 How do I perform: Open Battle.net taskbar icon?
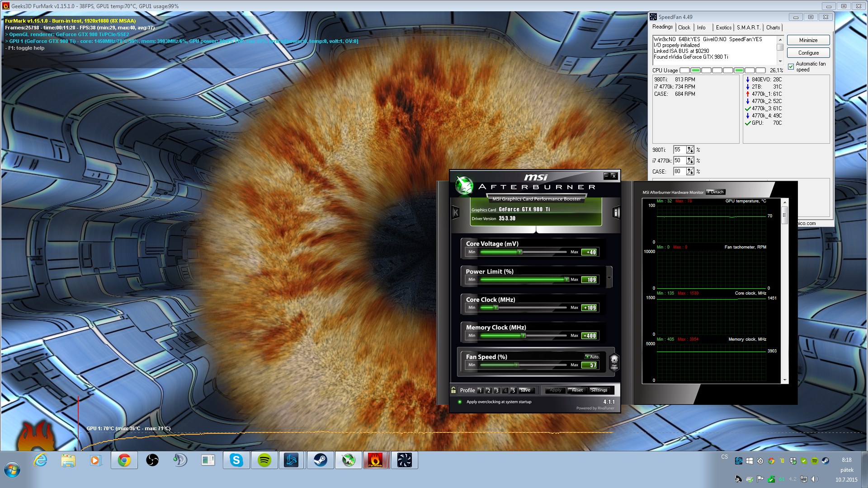click(x=292, y=460)
